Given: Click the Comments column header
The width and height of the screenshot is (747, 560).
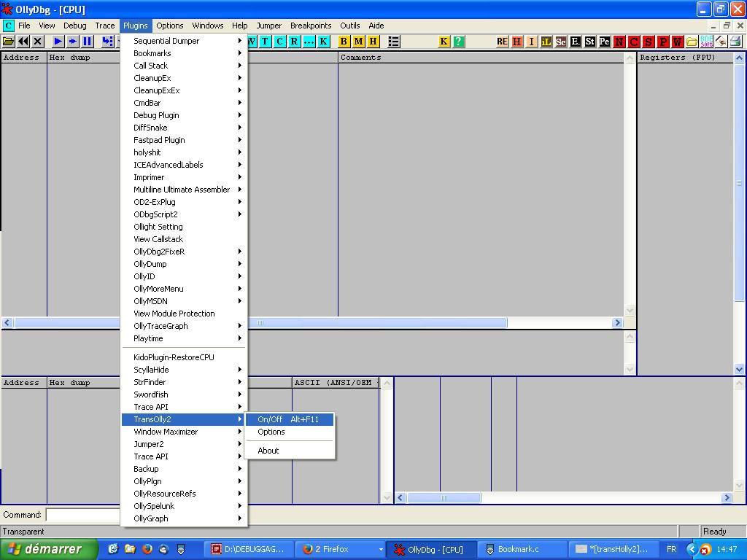Looking at the screenshot, I should point(481,58).
